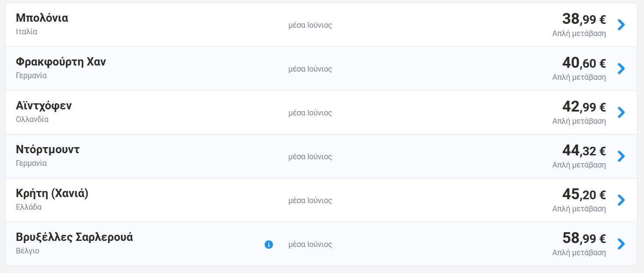Choose the 58,99 € fare price
The height and width of the screenshot is (273, 644).
coord(584,238)
